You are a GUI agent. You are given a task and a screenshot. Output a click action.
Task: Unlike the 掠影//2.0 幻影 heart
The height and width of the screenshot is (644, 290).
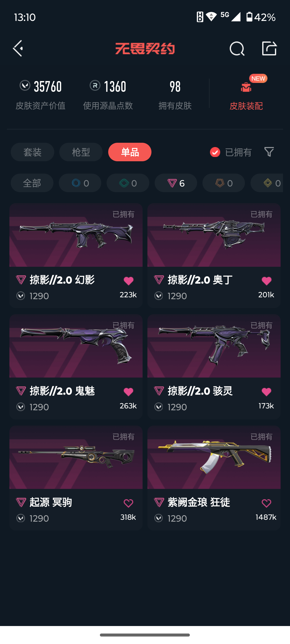(128, 281)
